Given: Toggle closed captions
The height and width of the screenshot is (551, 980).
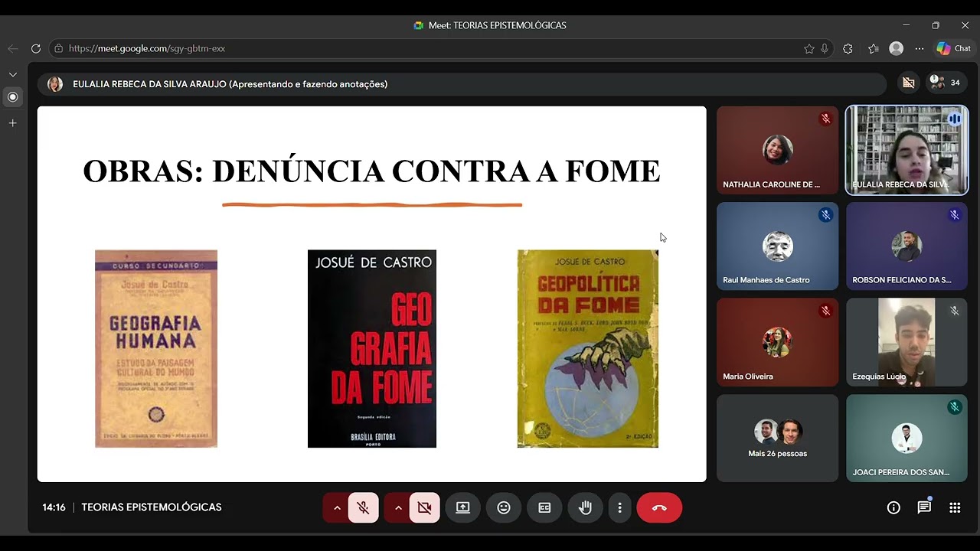Looking at the screenshot, I should click(544, 507).
